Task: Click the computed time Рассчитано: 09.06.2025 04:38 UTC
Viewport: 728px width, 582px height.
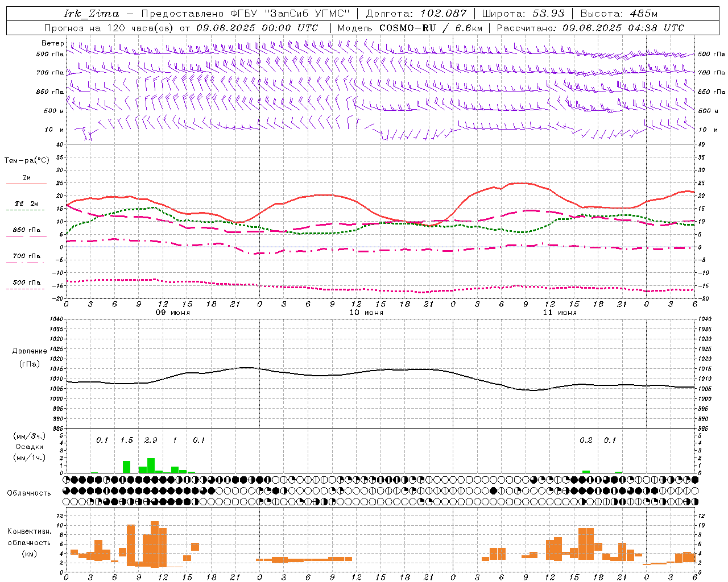Action: click(590, 28)
